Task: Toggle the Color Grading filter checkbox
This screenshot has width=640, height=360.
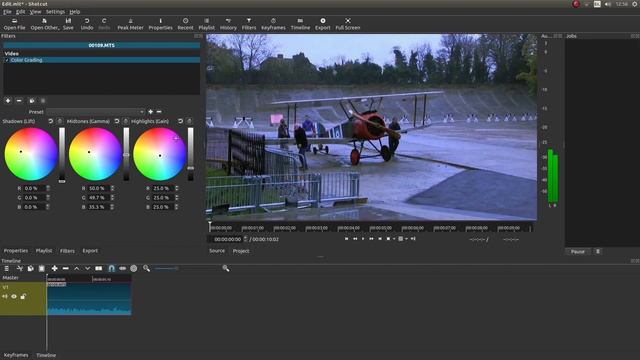Action: (x=7, y=60)
